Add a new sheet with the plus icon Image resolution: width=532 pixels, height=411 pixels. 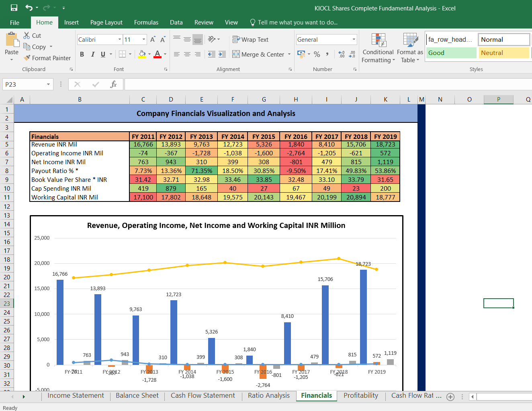click(450, 397)
